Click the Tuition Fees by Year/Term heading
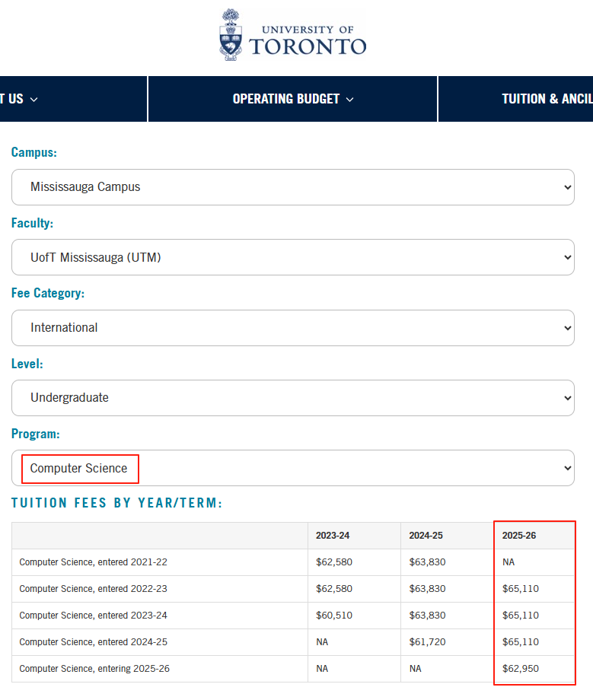This screenshot has width=593, height=700. click(x=117, y=503)
